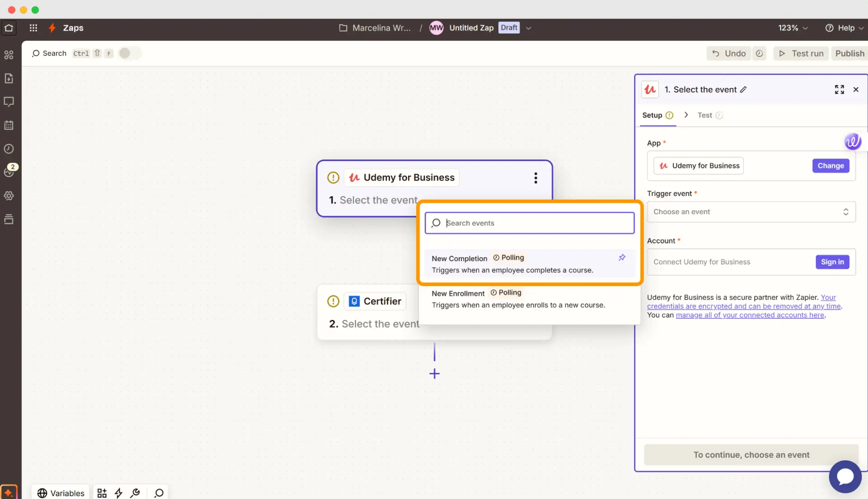Add a step with the plus button
Viewport: 868px width, 499px height.
434,373
